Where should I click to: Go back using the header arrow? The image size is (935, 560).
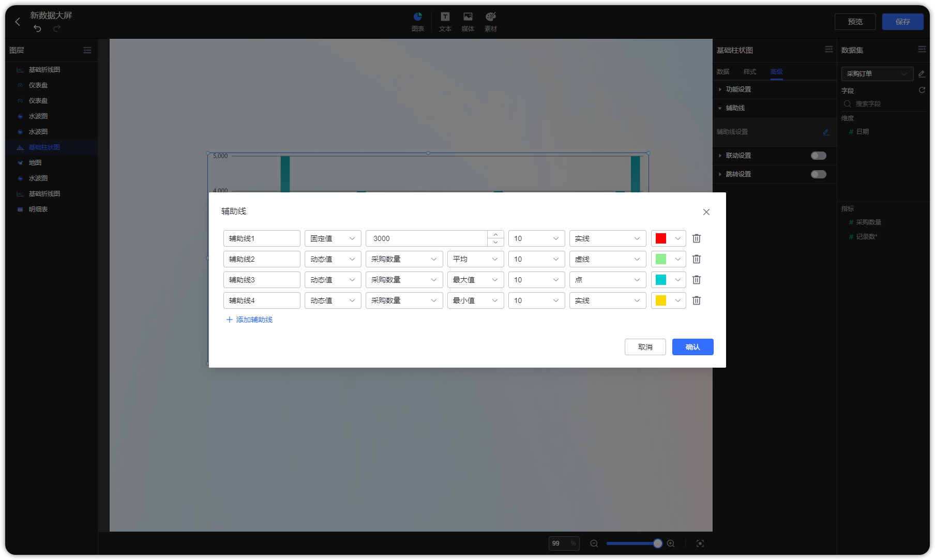pos(18,22)
